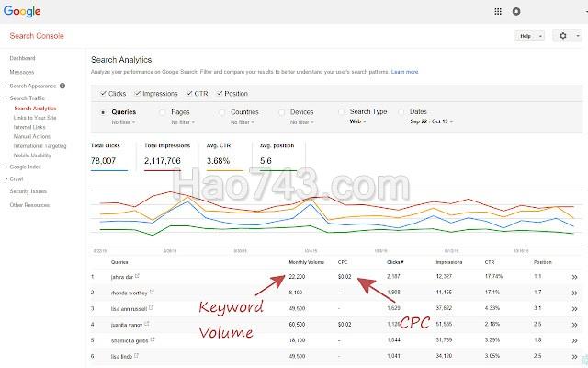
Task: Click double-arrow for lisa linde row
Action: tap(574, 357)
